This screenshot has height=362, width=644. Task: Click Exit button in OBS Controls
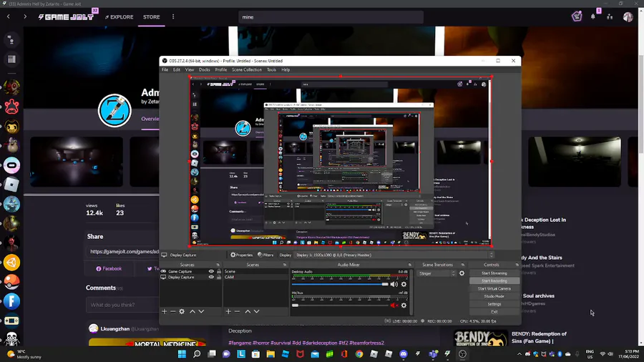coord(494,312)
